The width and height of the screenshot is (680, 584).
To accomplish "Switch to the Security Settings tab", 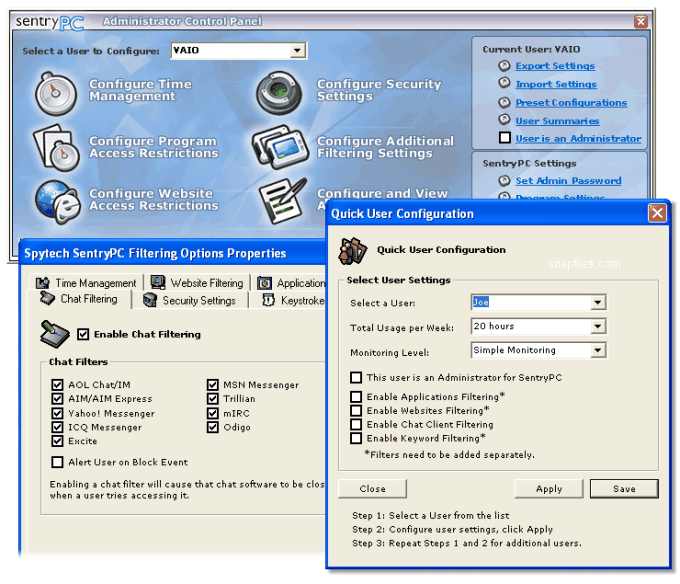I will click(190, 300).
